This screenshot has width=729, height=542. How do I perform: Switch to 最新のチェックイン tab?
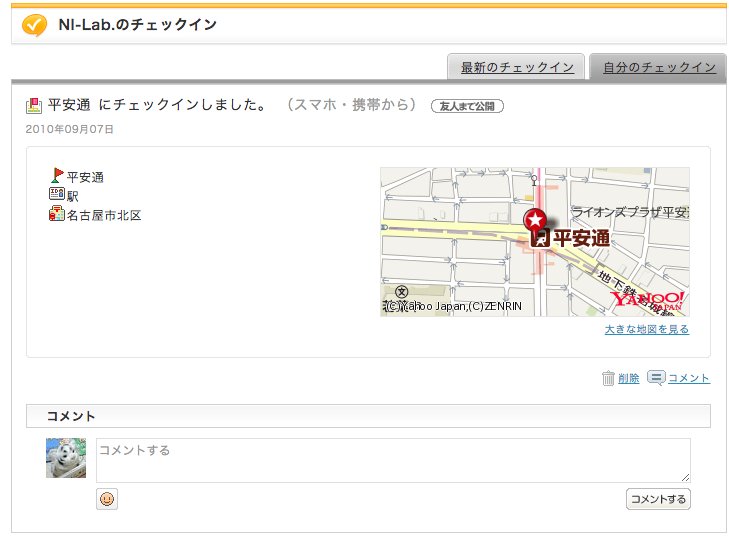(516, 68)
